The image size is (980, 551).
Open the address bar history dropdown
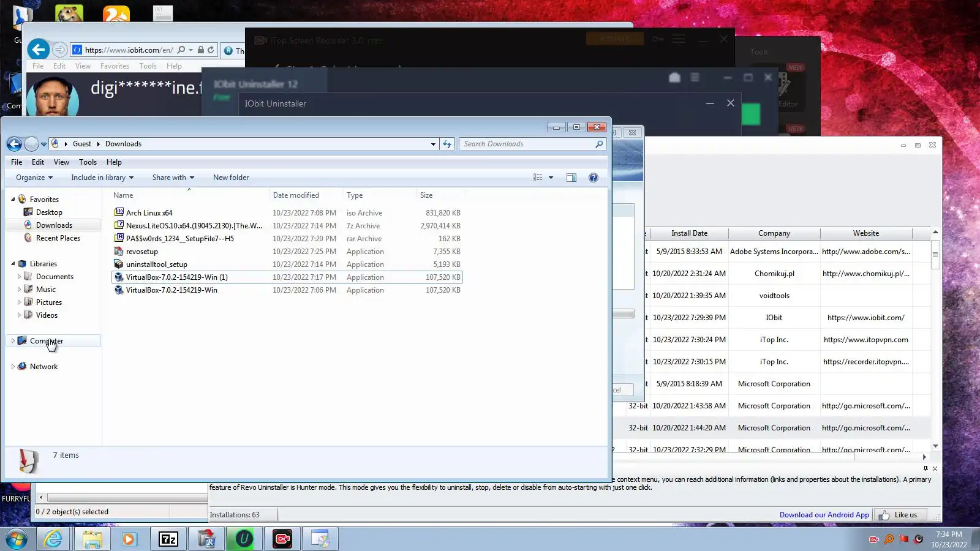coord(433,144)
